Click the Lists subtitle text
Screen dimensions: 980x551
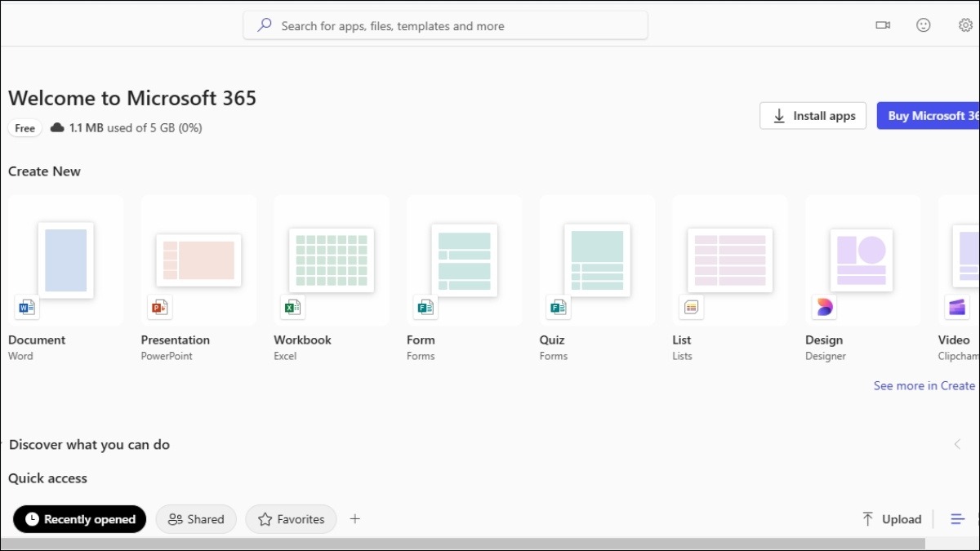tap(683, 356)
